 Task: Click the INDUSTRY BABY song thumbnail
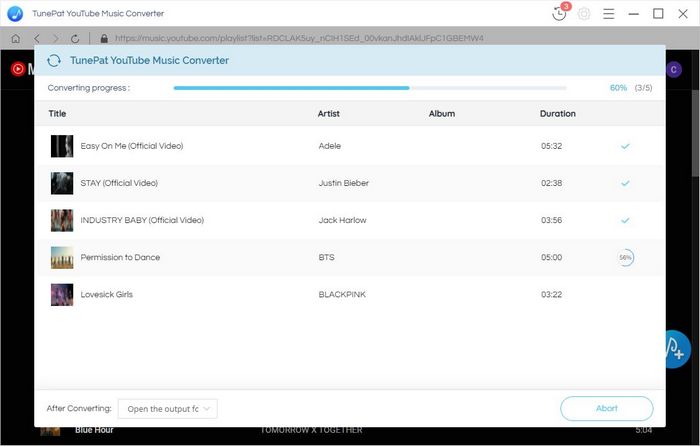coord(62,220)
